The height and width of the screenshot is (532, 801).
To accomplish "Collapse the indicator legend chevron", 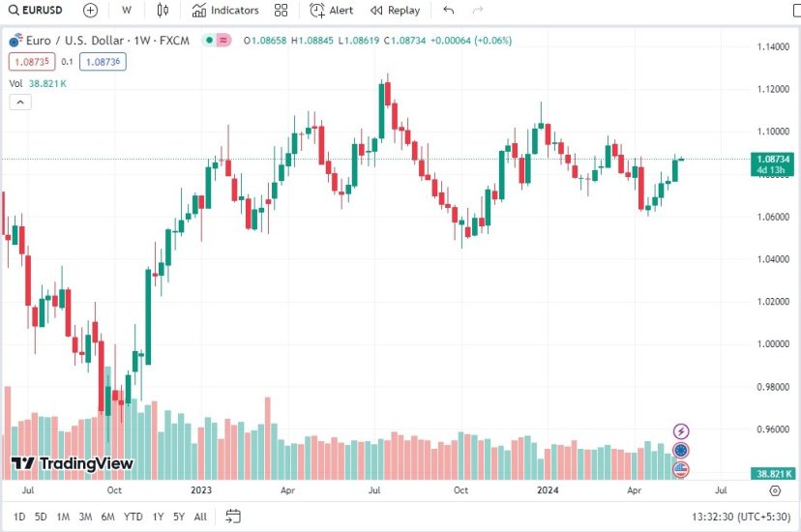I will point(19,102).
